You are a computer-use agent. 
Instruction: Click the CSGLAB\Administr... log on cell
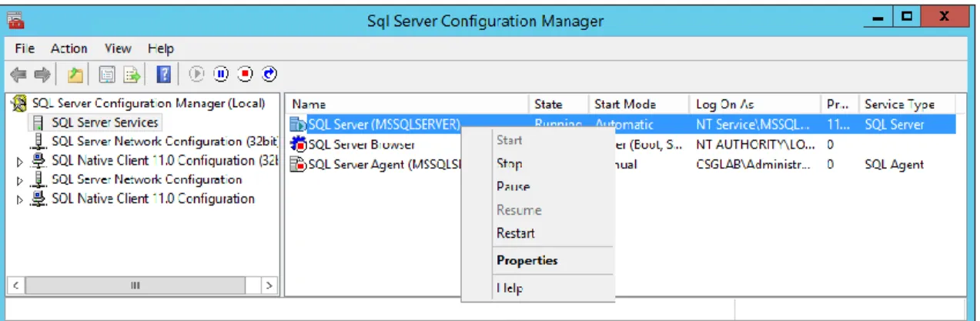(753, 164)
